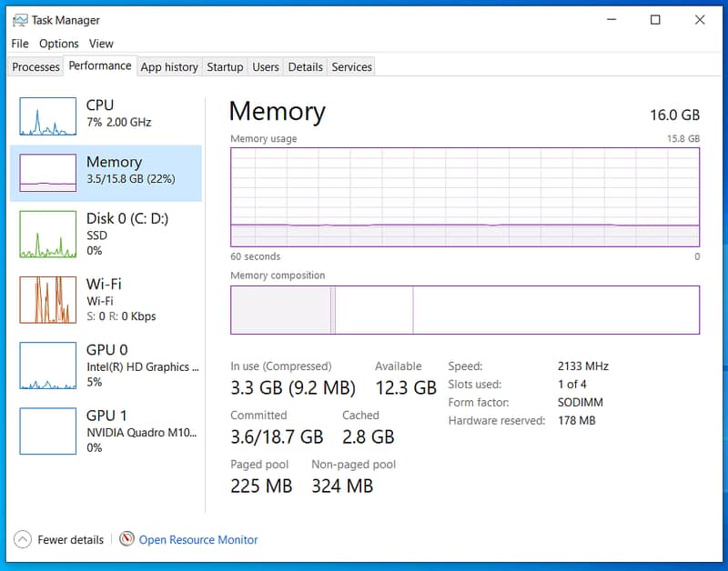Switch to the App history tab

click(x=169, y=66)
